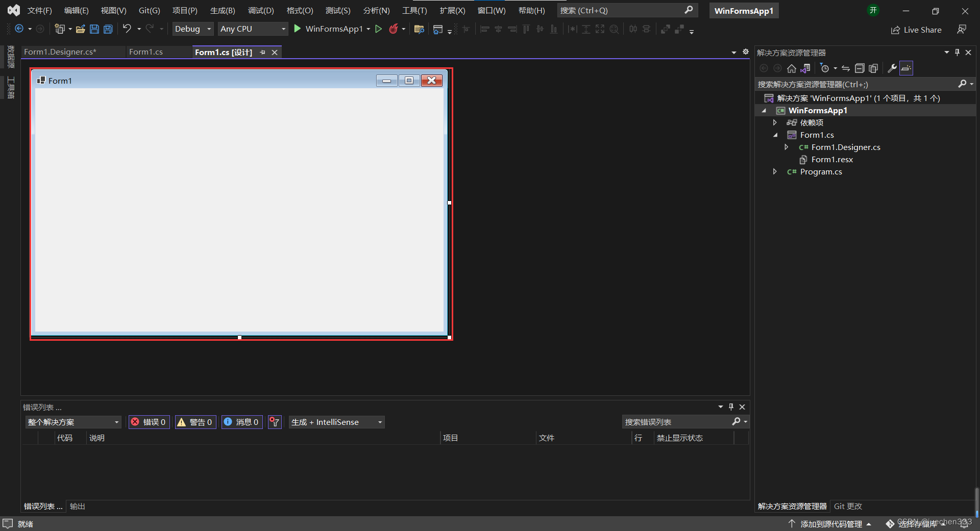Switch to the Git changes panel tab
980x531 pixels.
[x=848, y=507]
